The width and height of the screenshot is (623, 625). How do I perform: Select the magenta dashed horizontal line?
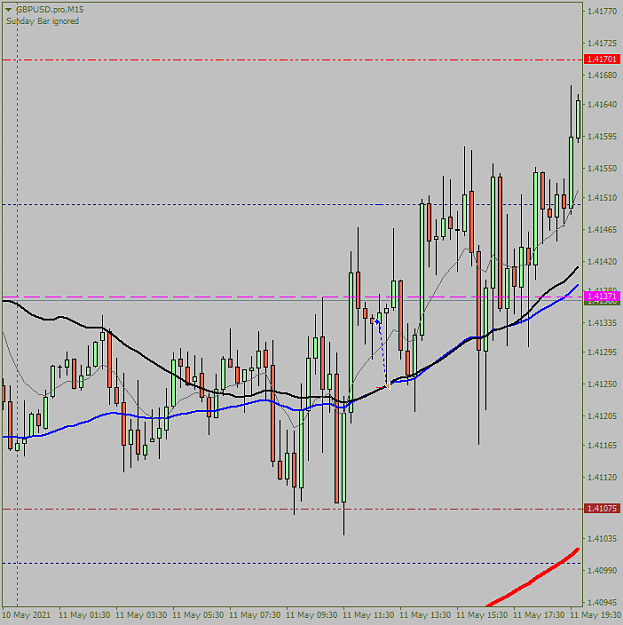pos(292,297)
